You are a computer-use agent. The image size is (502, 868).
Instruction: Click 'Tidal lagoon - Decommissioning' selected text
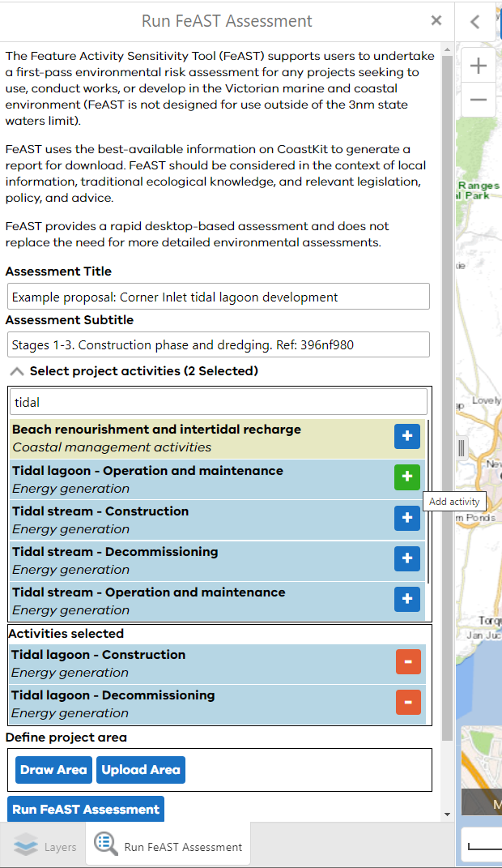[x=113, y=695]
